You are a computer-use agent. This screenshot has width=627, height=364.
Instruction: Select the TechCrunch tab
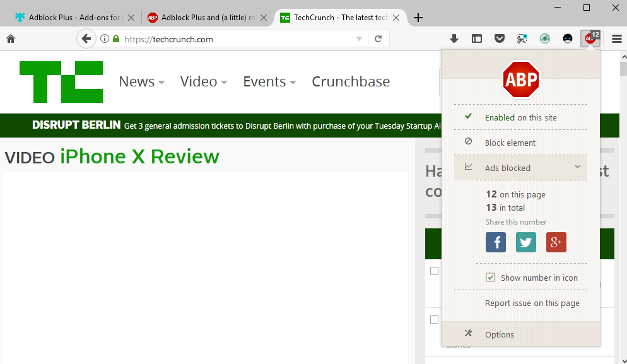(x=340, y=18)
